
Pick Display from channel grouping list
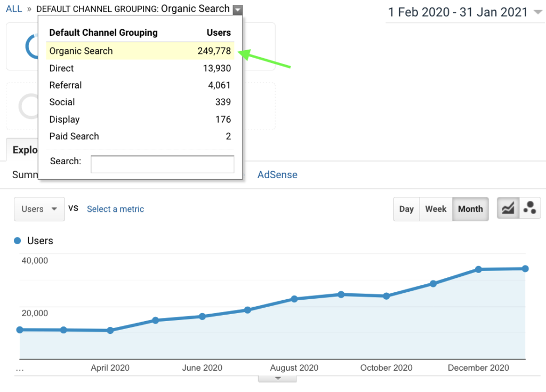[64, 119]
